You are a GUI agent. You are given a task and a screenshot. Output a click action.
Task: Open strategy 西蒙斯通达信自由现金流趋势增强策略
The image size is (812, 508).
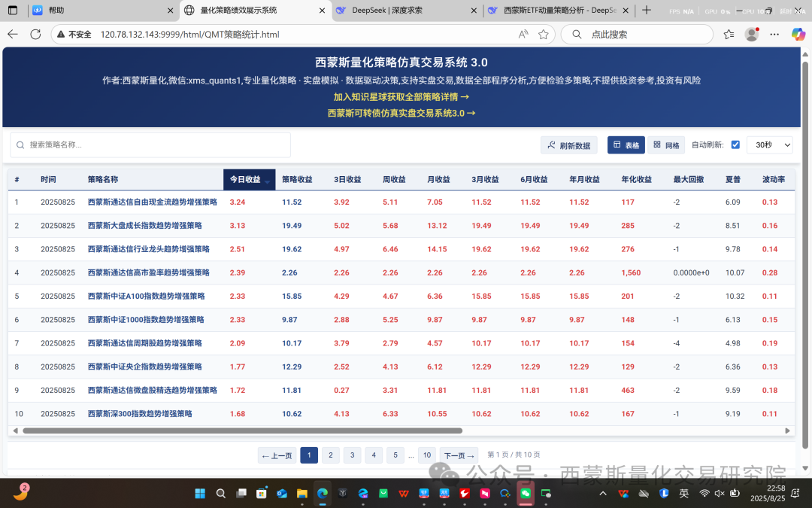(152, 202)
